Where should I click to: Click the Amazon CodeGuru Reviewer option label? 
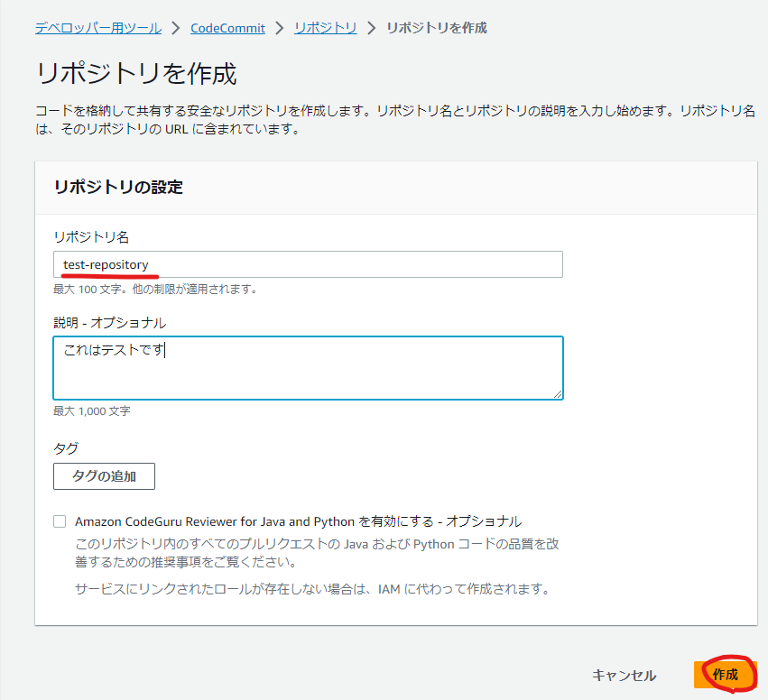click(299, 521)
